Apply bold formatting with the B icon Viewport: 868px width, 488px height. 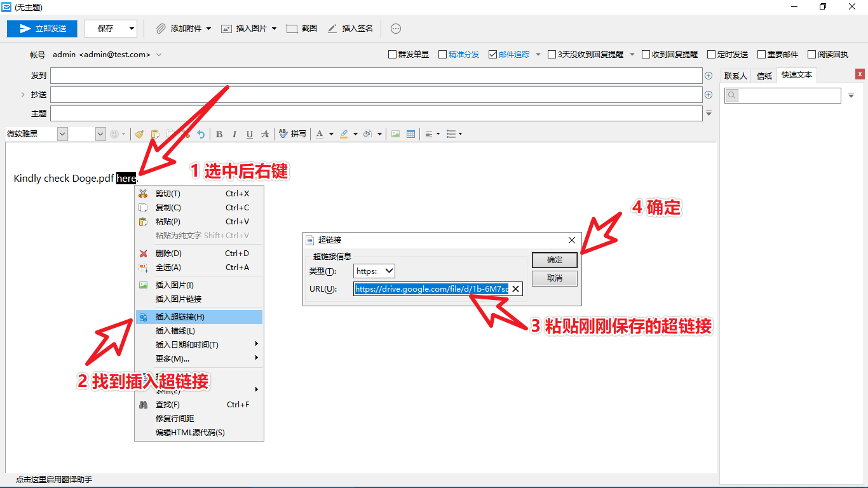pyautogui.click(x=219, y=134)
